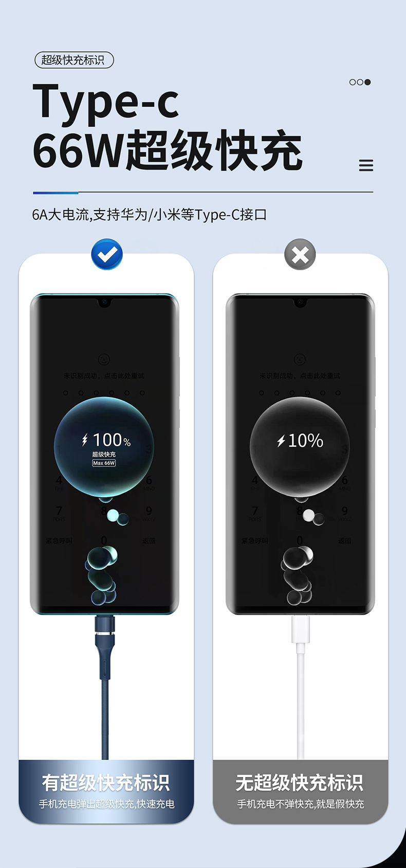Click the Type-c headline text
The height and width of the screenshot is (868, 406).
[x=106, y=103]
